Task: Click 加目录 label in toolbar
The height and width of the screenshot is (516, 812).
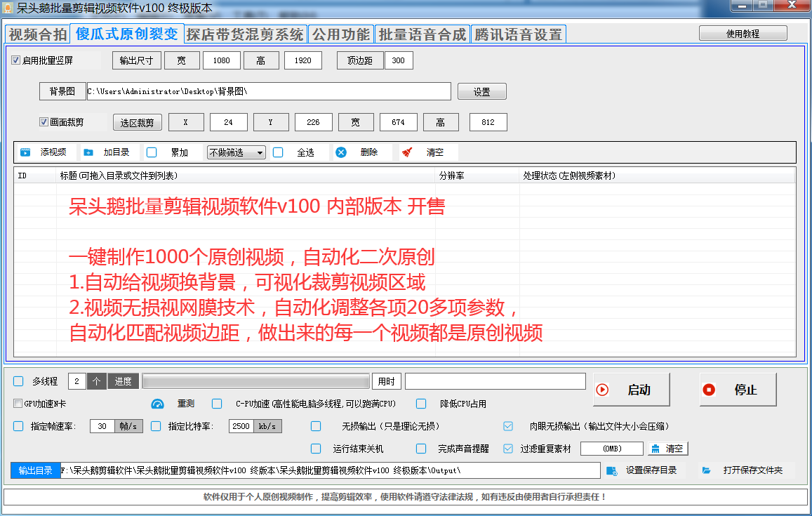Action: pyautogui.click(x=117, y=152)
